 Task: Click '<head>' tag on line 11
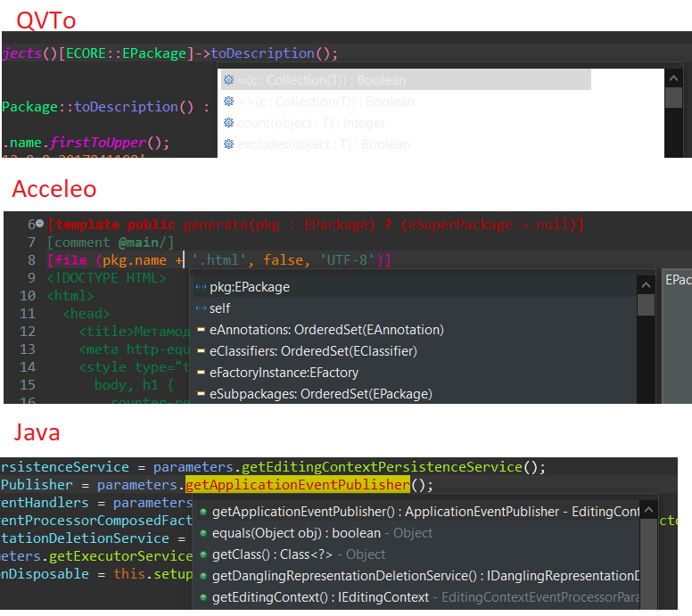pyautogui.click(x=86, y=314)
